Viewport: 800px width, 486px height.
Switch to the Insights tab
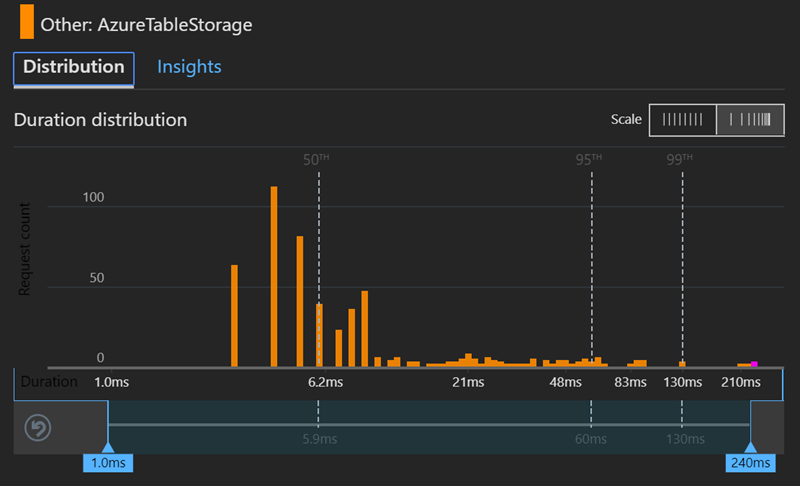pyautogui.click(x=189, y=67)
